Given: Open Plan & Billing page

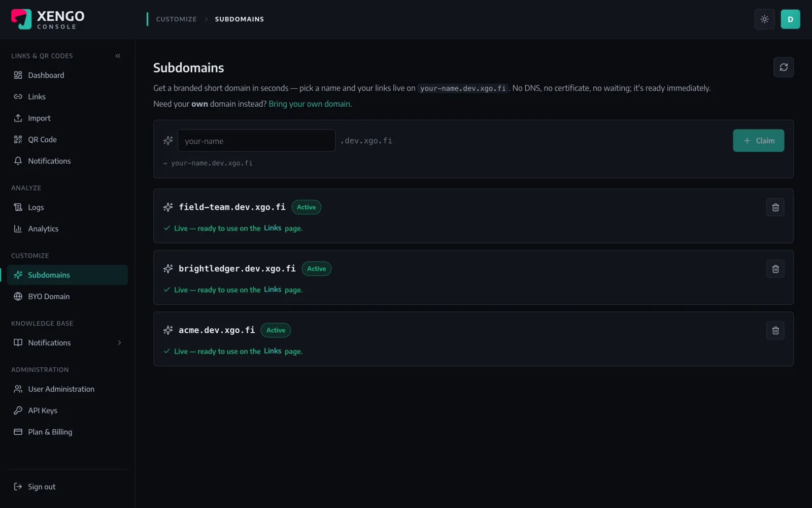Looking at the screenshot, I should click(67, 432).
